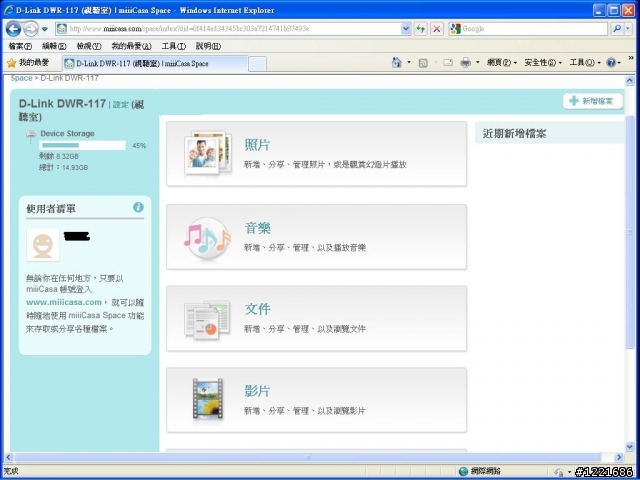Open the 編輯(E) menu
Image resolution: width=640 pixels, height=480 pixels.
[x=54, y=47]
